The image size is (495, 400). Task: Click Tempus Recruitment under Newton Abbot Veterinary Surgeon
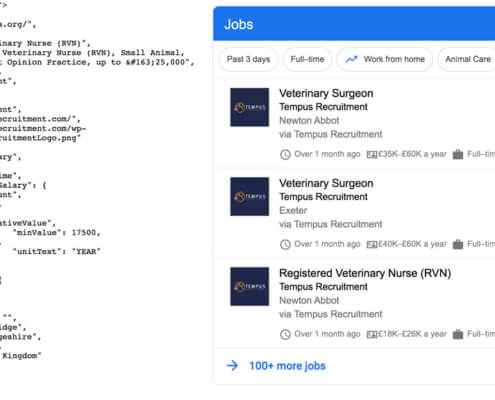323,107
